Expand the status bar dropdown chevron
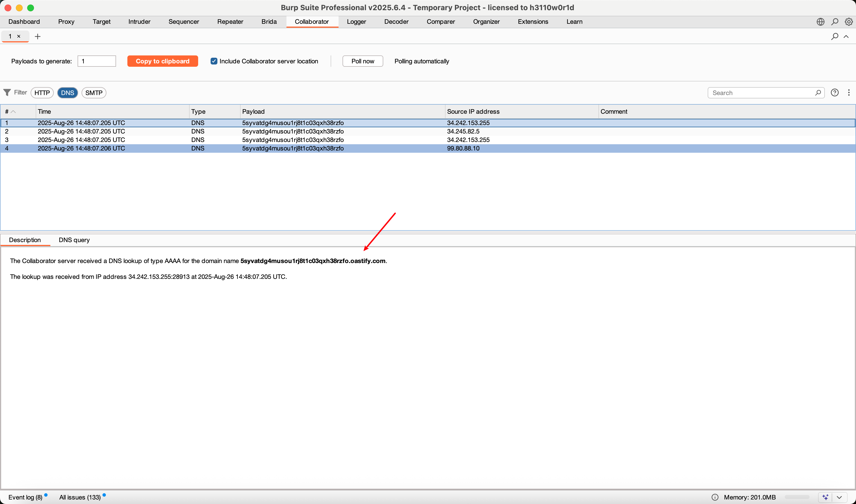Viewport: 856px width, 504px height. (839, 497)
